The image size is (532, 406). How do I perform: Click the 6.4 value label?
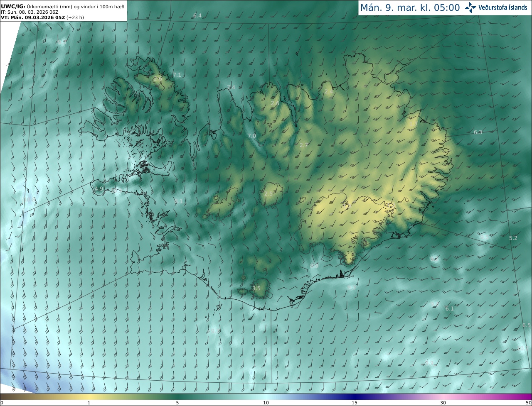(x=197, y=15)
